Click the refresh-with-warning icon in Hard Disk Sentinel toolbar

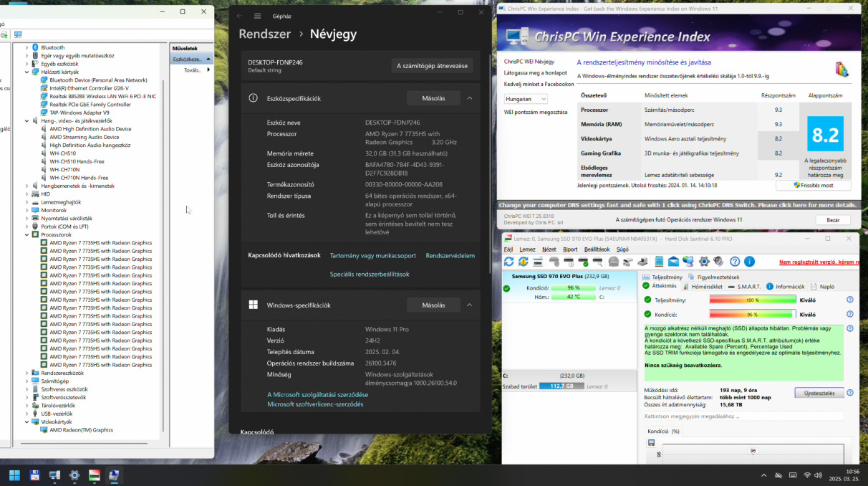pyautogui.click(x=524, y=262)
